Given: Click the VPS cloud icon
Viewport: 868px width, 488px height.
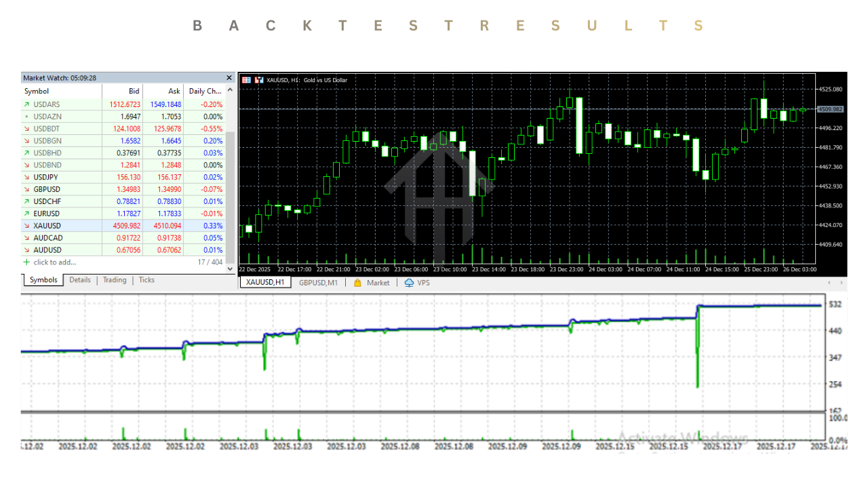Looking at the screenshot, I should point(408,283).
